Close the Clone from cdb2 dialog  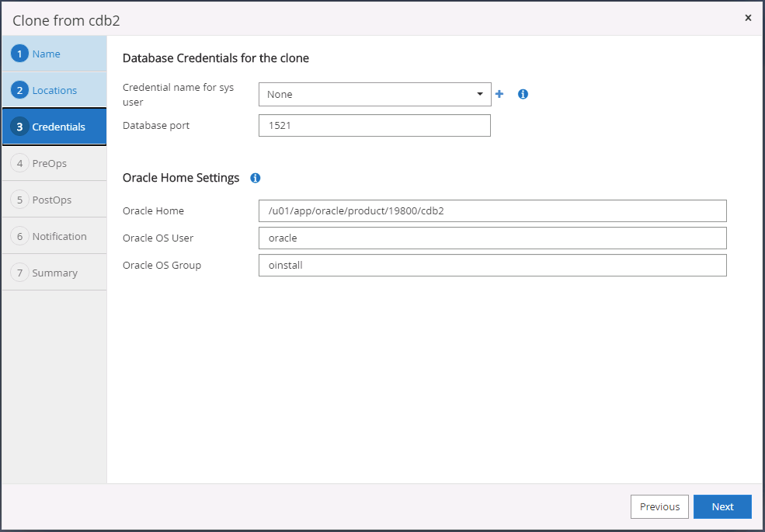(748, 18)
